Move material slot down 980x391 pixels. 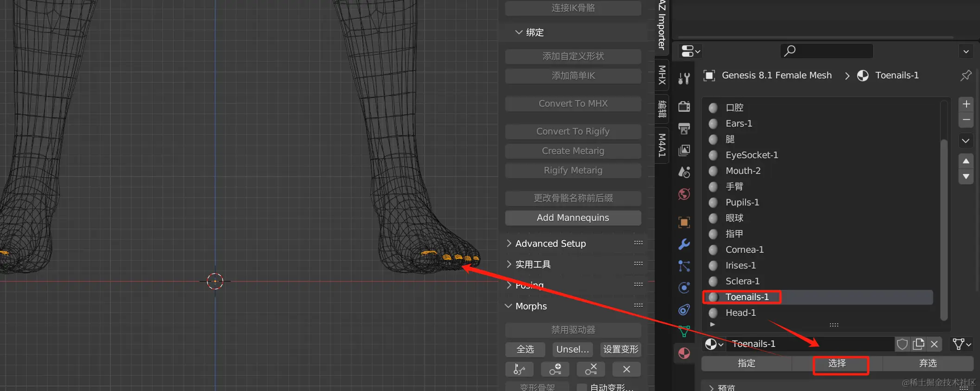coord(966,177)
